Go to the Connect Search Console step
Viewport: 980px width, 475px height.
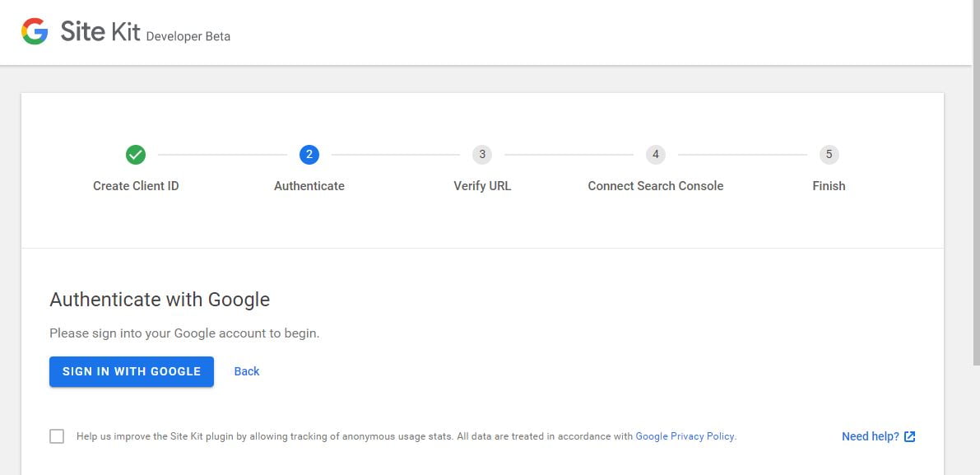coord(655,186)
